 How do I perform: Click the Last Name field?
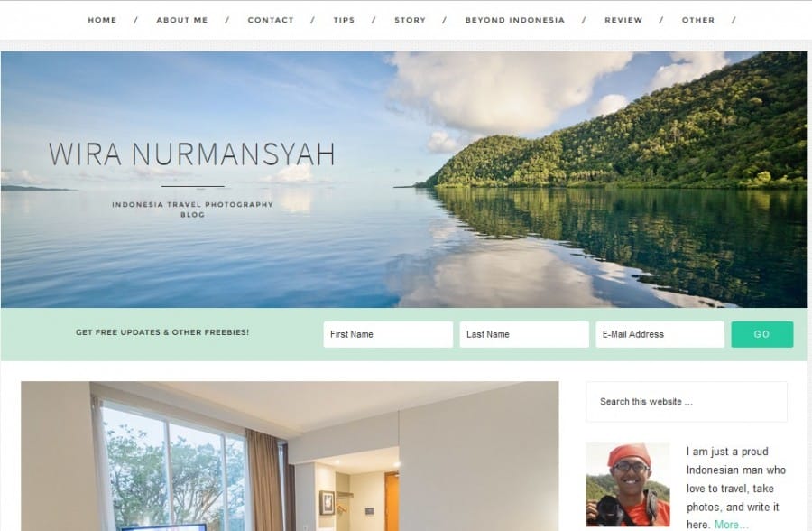pos(524,334)
